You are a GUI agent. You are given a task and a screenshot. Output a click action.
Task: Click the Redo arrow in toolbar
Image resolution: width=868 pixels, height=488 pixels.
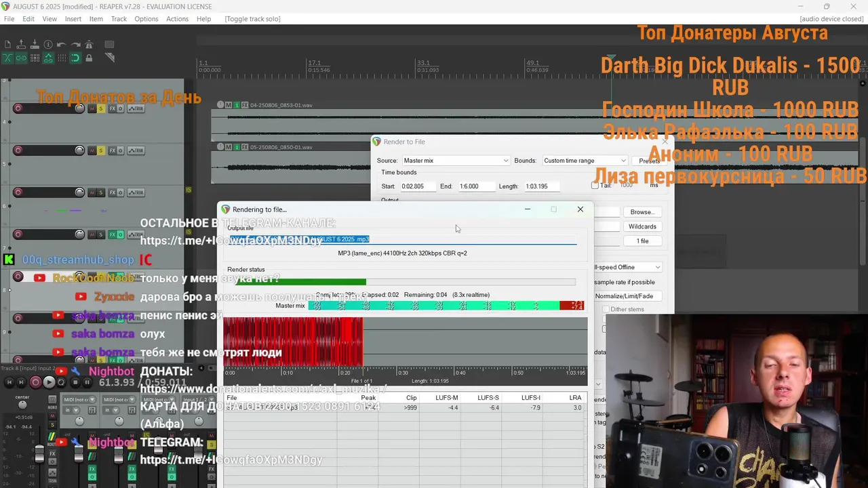click(x=75, y=45)
